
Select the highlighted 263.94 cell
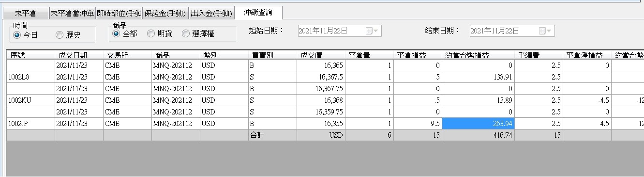478,124
